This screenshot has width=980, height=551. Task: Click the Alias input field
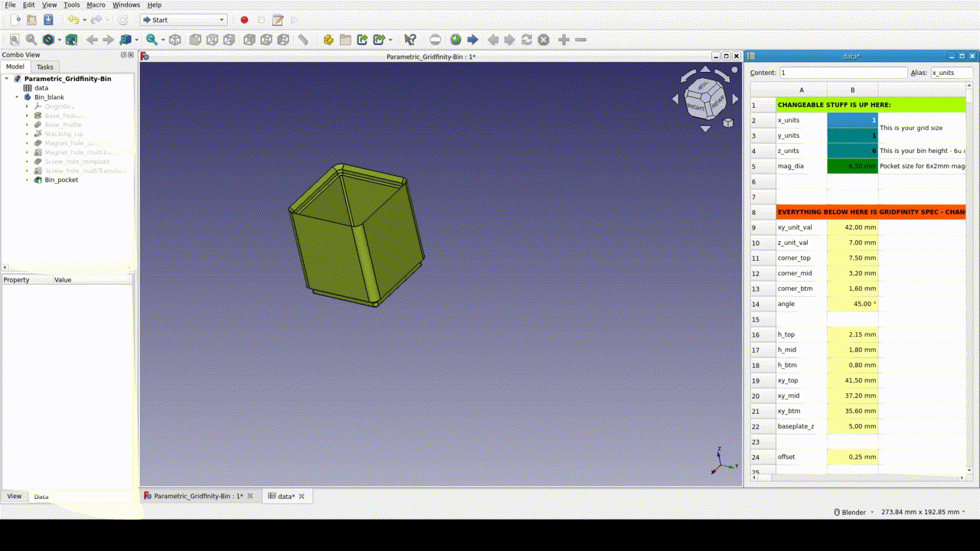pos(952,73)
